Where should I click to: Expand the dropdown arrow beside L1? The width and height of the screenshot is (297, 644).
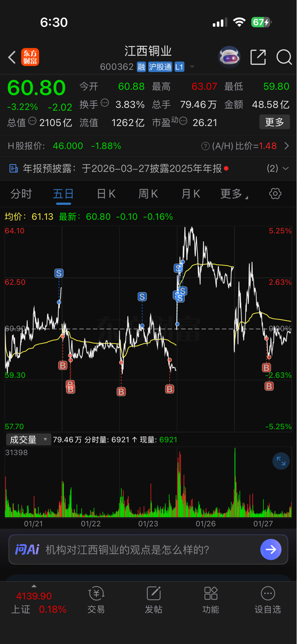(x=192, y=67)
